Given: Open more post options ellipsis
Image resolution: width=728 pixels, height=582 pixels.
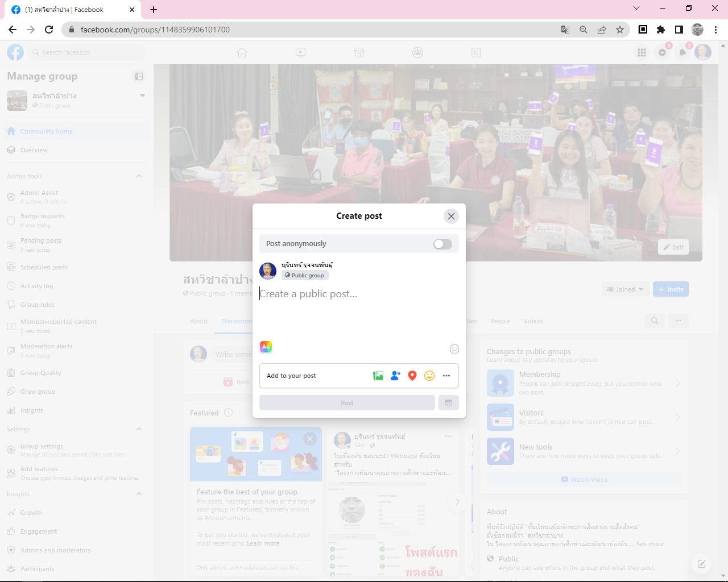Looking at the screenshot, I should coord(446,376).
